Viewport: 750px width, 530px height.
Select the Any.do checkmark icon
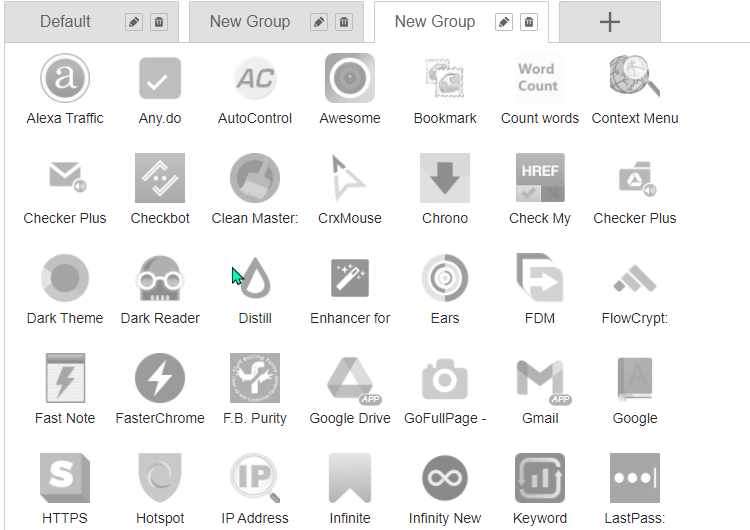[160, 78]
